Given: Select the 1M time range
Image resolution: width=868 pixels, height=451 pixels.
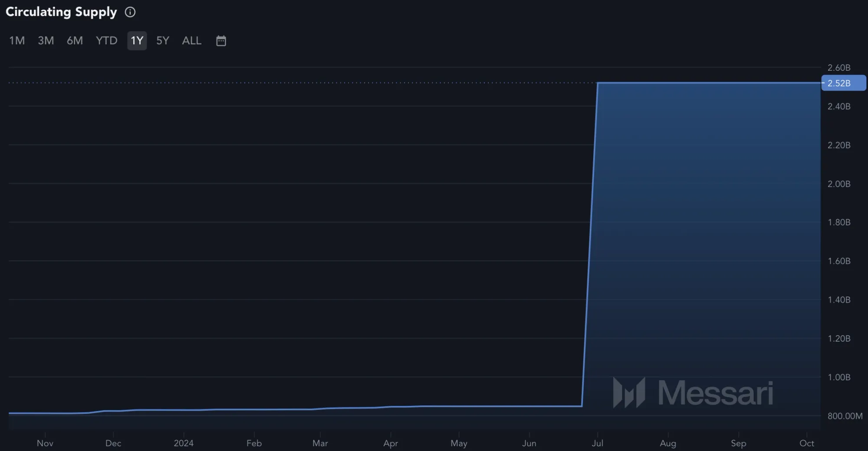Looking at the screenshot, I should click(17, 41).
